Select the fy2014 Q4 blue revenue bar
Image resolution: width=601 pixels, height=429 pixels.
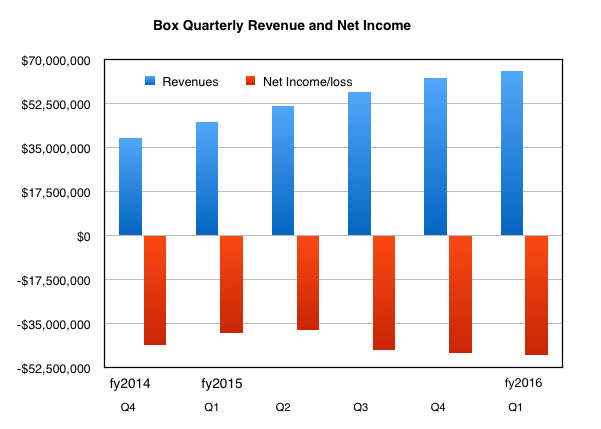130,187
